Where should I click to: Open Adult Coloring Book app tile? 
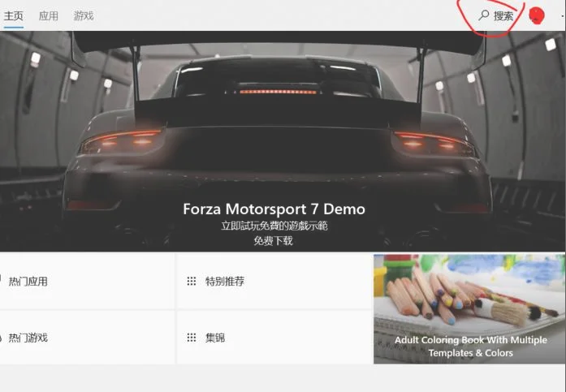coord(469,308)
